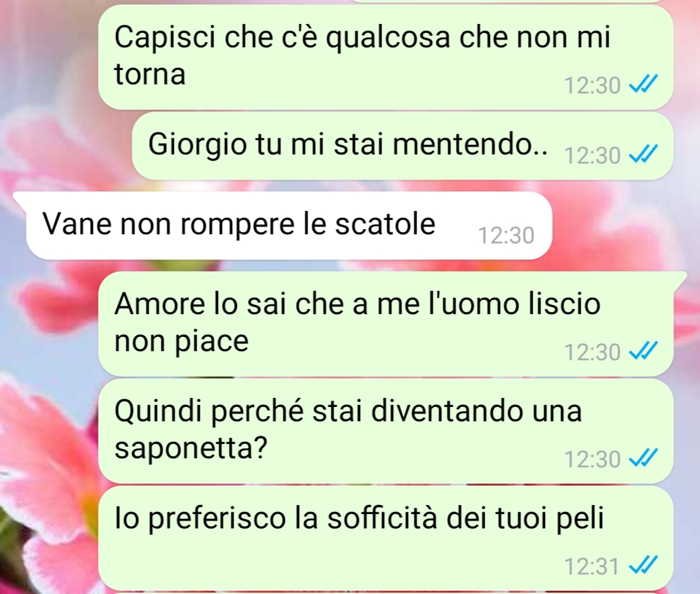
Task: Tap the 12:30 timestamp beside the 'saponetta?' text
Action: (x=592, y=459)
